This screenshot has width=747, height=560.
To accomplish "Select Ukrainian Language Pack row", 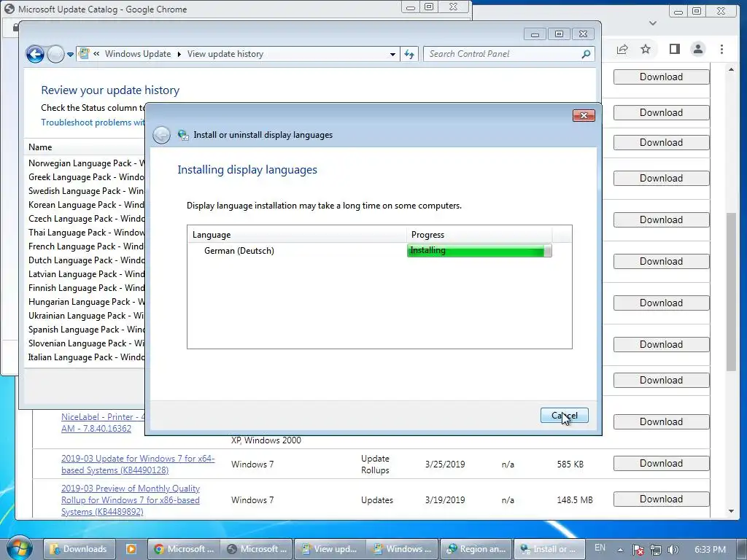I will [86, 315].
